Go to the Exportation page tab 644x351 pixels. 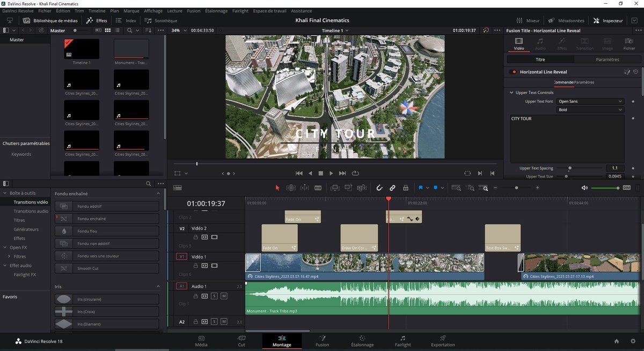point(443,341)
